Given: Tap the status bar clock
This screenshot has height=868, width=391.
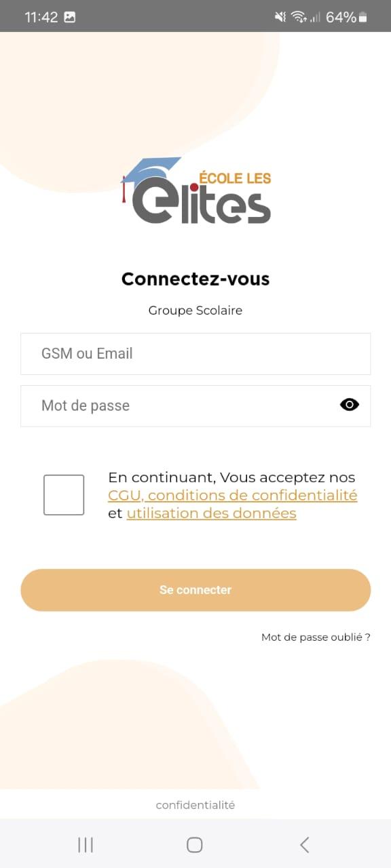Looking at the screenshot, I should (41, 18).
